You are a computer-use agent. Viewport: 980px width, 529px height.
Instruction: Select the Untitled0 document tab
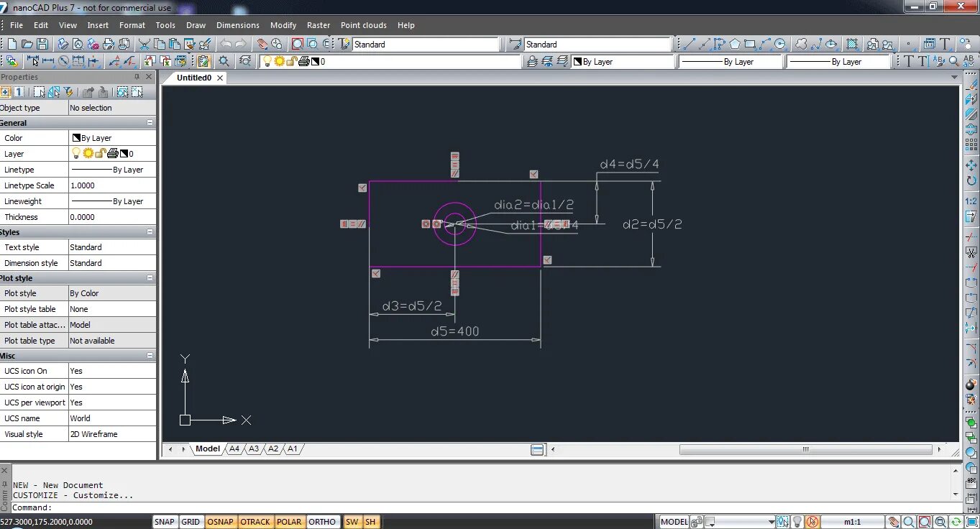coord(194,78)
